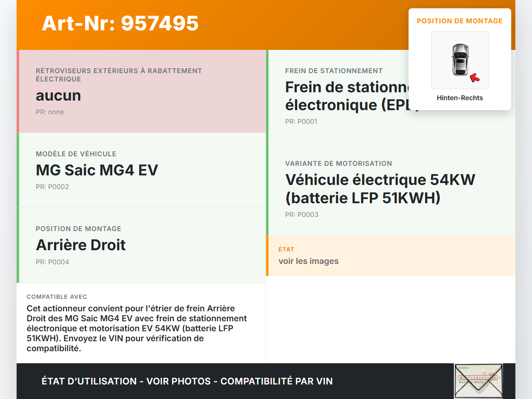The height and width of the screenshot is (399, 532).
Task: Click COMPATIBILITÉ PAR VIN in the footer
Action: point(277,381)
